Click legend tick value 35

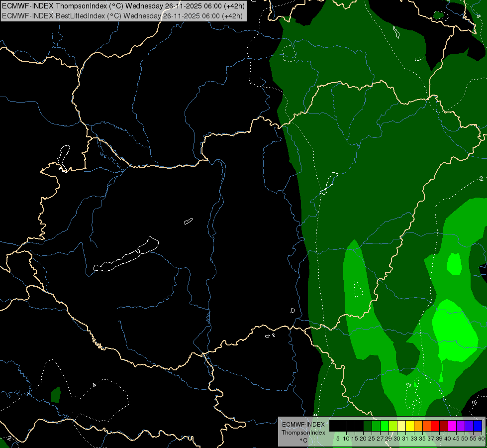(x=422, y=439)
